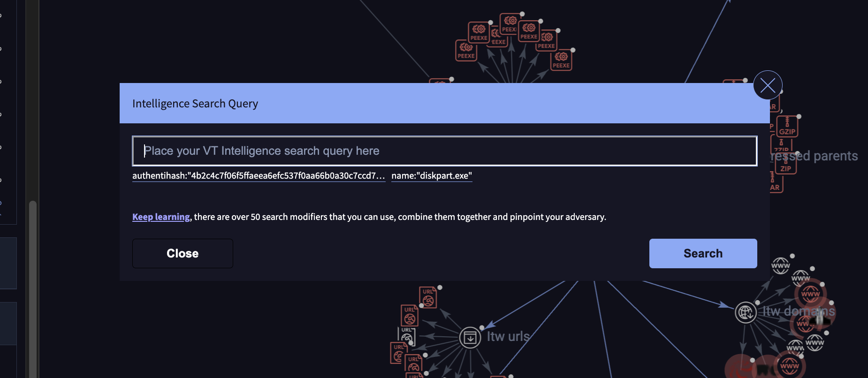Select the ZIP file node in graph
Image resolution: width=868 pixels, height=378 pixels.
[786, 164]
